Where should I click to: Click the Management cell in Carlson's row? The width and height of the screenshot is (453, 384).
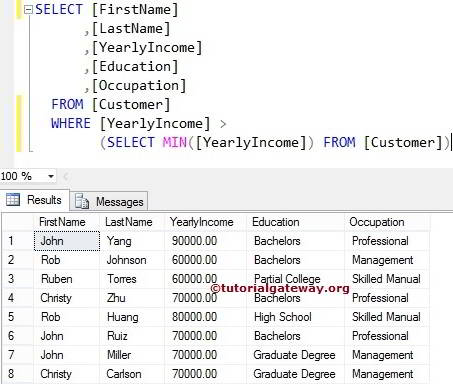tap(387, 374)
